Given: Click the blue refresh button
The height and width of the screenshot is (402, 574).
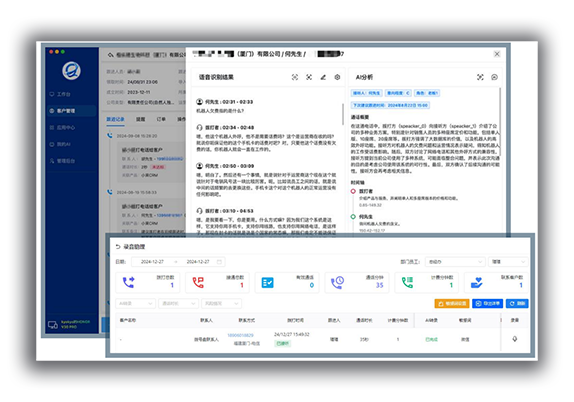Looking at the screenshot, I should tap(517, 304).
